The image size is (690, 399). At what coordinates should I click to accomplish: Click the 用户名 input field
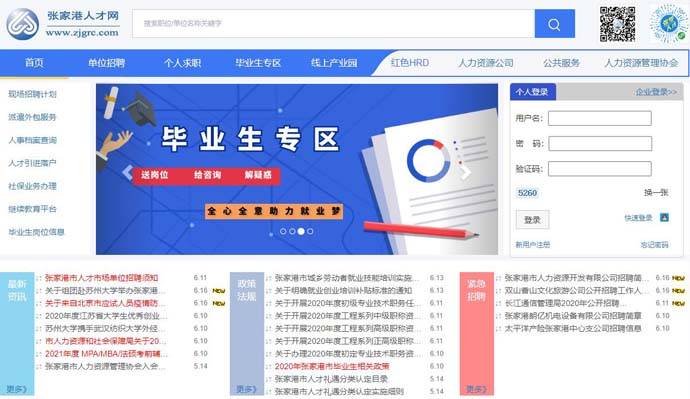point(600,118)
